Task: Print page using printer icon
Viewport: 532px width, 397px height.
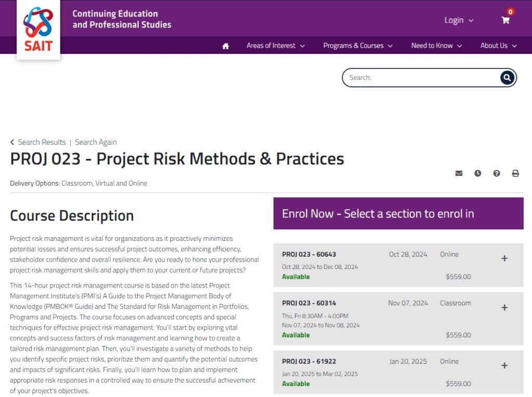Action: tap(515, 173)
